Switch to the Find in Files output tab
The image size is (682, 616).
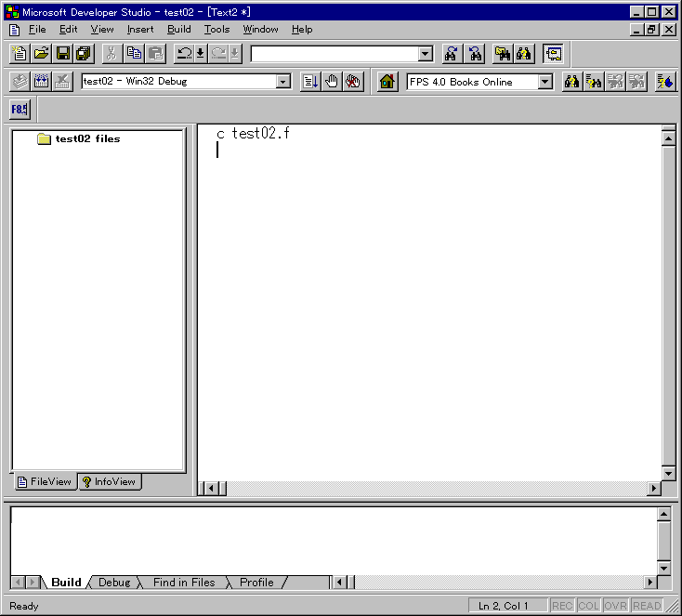(x=183, y=583)
